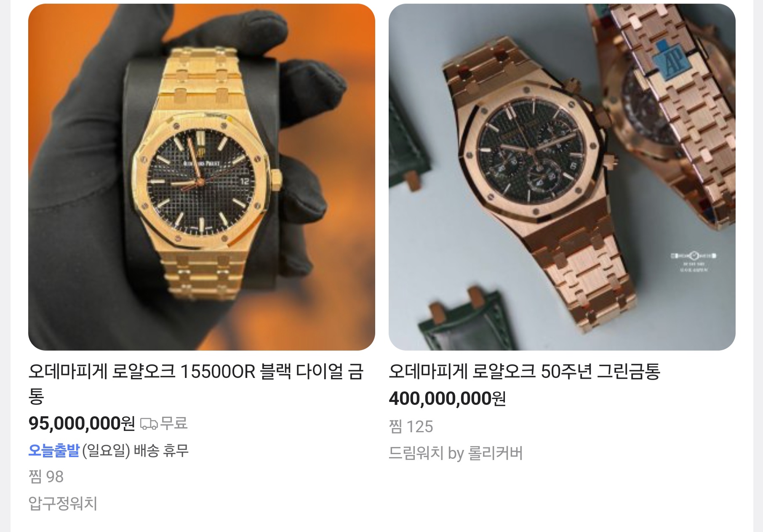Click the 무료 shipping label
Image resolution: width=763 pixels, height=532 pixels.
click(173, 423)
